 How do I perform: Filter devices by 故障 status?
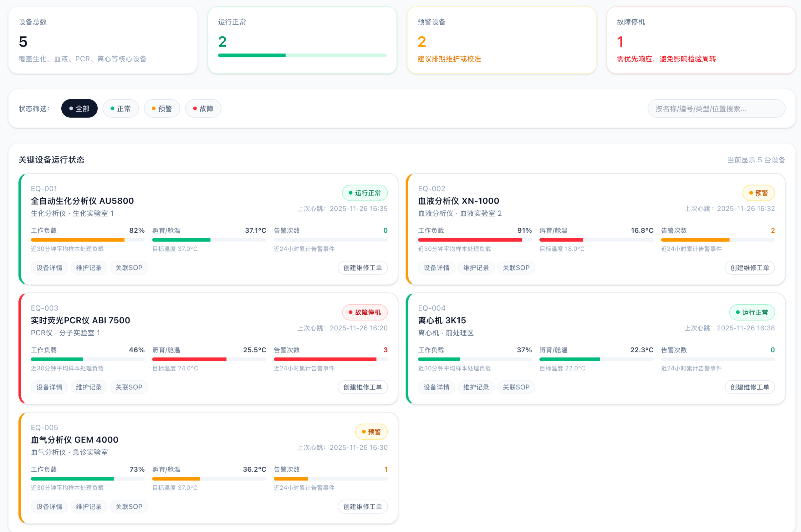[203, 109]
